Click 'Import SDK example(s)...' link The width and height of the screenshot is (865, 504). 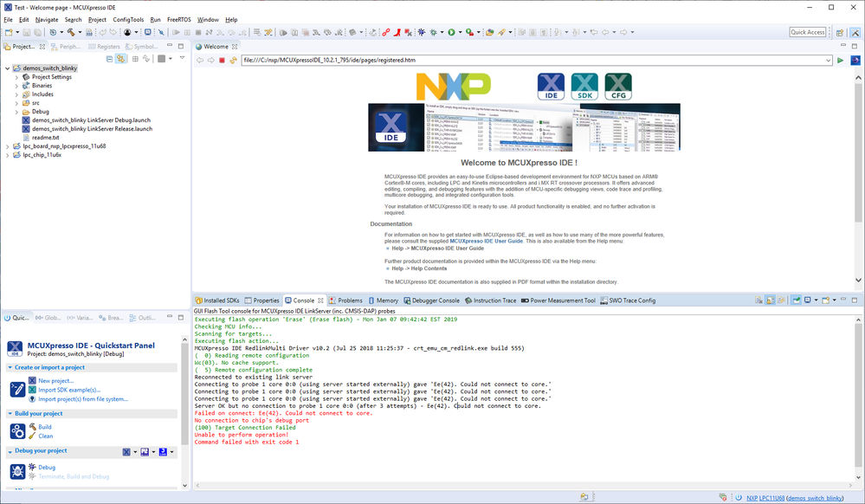(x=69, y=390)
